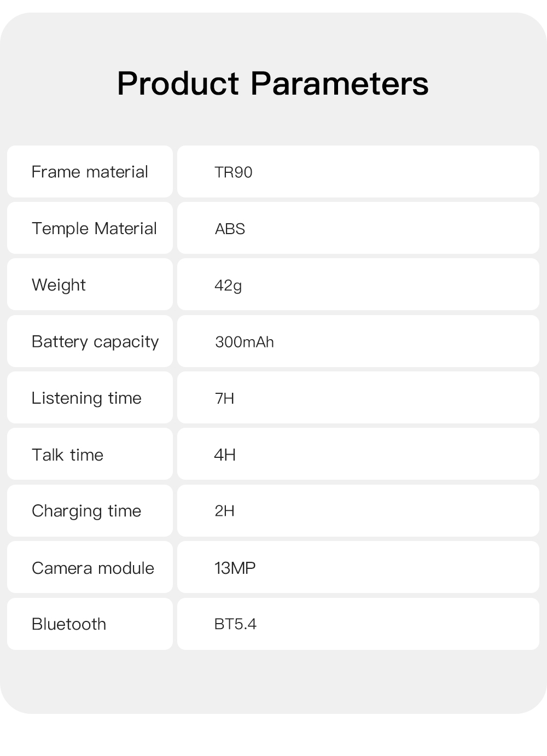Screen dimensions: 547x756
Task: Select the Camera module label
Action: point(93,568)
